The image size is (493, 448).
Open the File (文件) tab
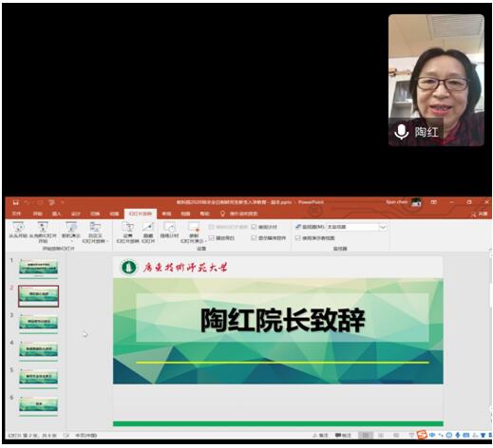tap(16, 214)
